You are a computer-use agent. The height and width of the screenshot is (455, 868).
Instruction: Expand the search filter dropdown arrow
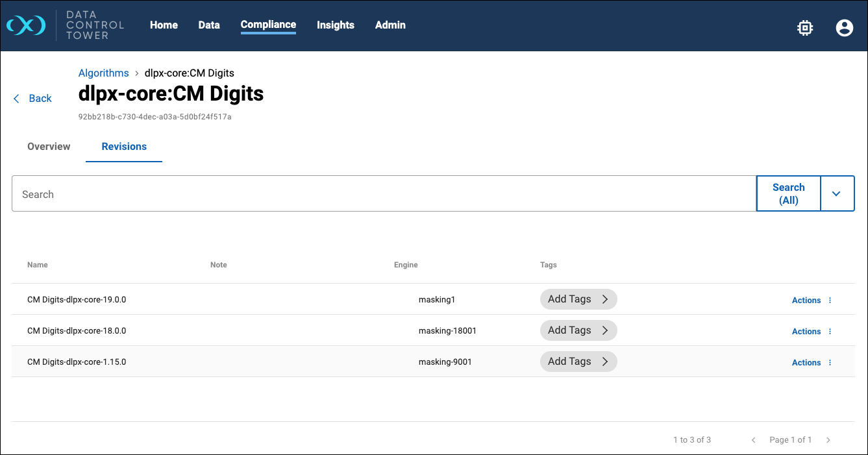[x=837, y=193]
